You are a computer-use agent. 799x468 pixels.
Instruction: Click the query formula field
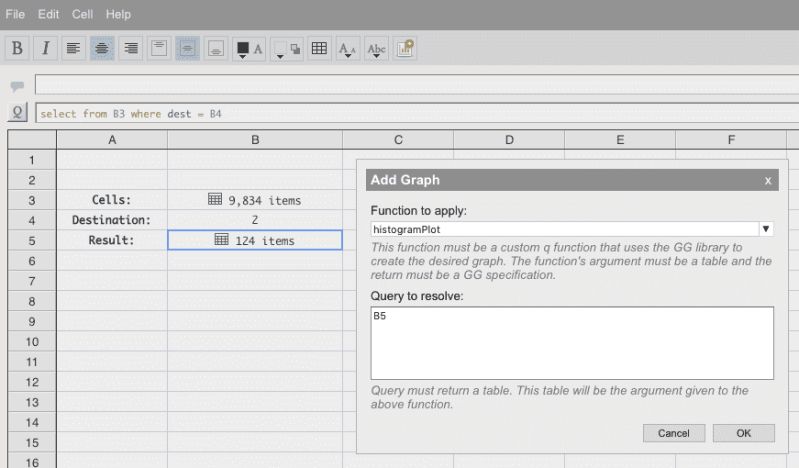417,113
